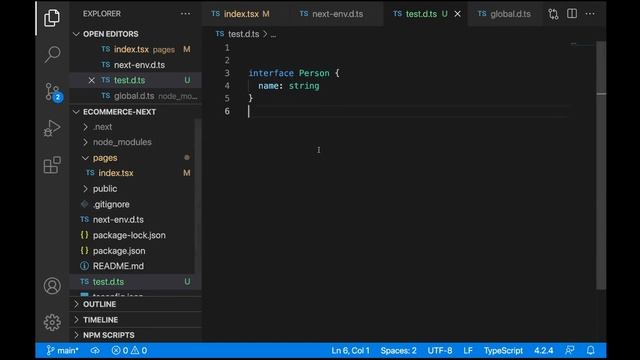Open Explorer more actions ellipsis
Image resolution: width=640 pixels, height=360 pixels.
coord(185,13)
